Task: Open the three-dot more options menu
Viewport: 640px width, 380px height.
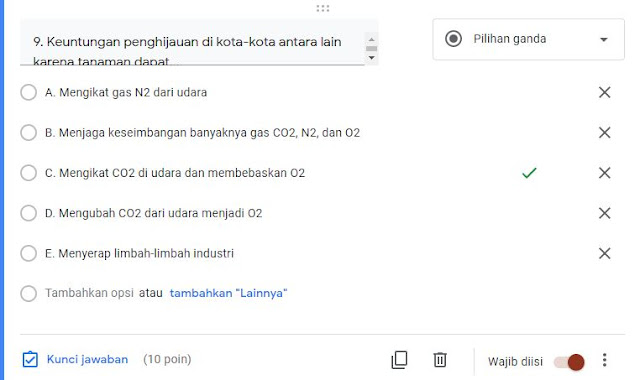Action: click(x=604, y=360)
